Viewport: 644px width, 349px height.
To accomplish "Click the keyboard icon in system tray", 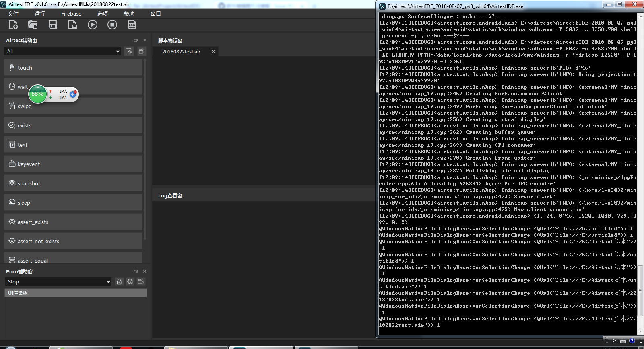I will click(x=623, y=341).
